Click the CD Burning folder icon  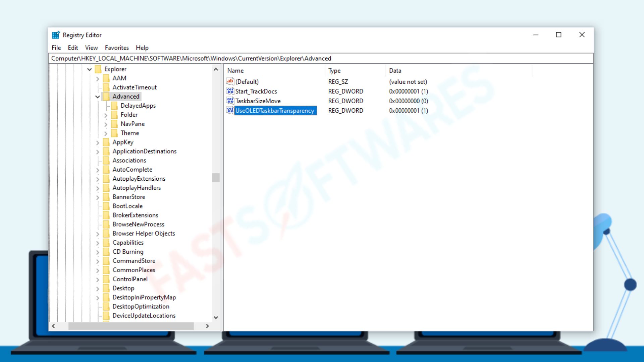coord(106,252)
